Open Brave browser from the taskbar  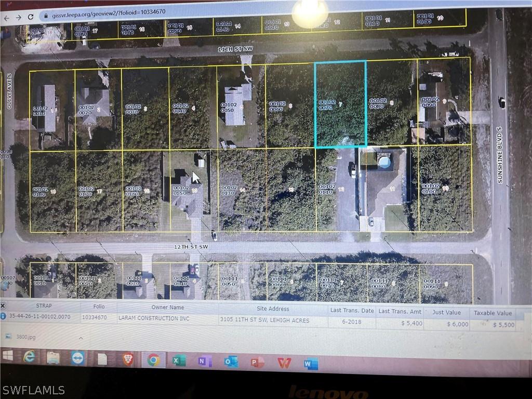(x=127, y=359)
